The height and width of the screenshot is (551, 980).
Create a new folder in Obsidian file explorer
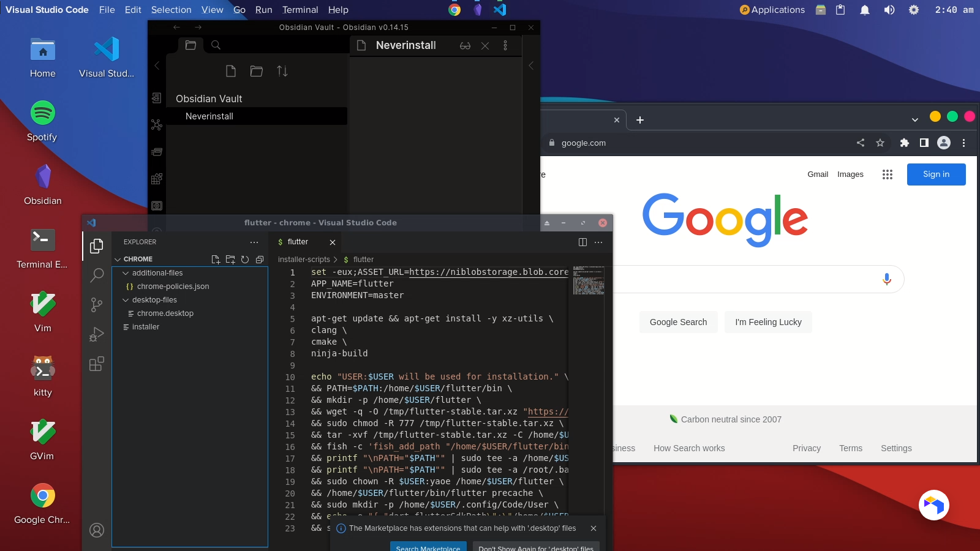(257, 71)
